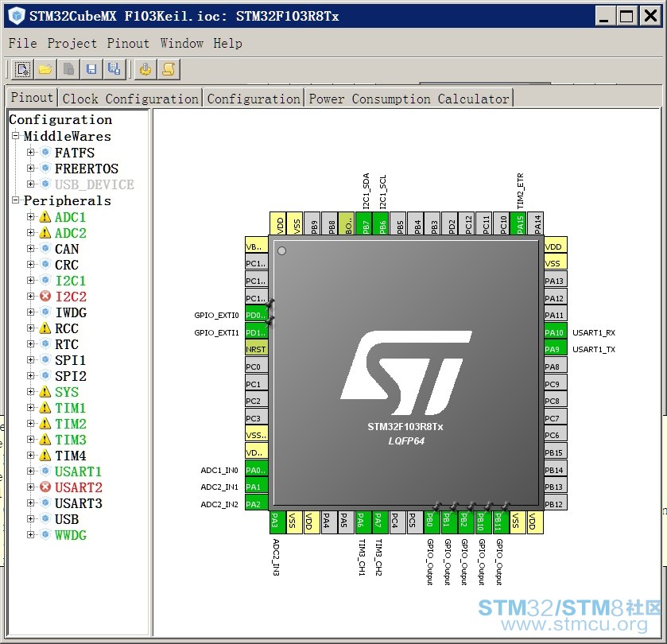Click the red error icon beside USART2
This screenshot has width=667, height=644.
coord(45,487)
